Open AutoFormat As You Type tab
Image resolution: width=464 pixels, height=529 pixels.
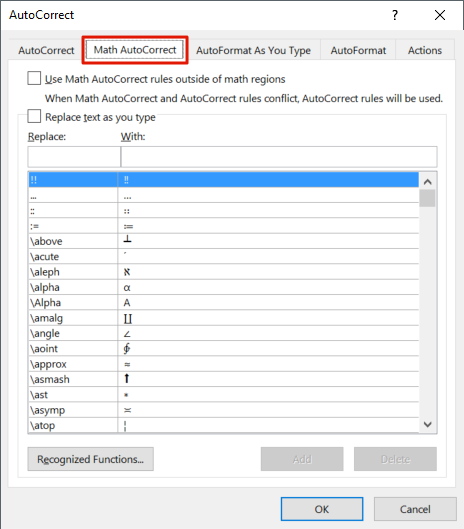click(253, 50)
